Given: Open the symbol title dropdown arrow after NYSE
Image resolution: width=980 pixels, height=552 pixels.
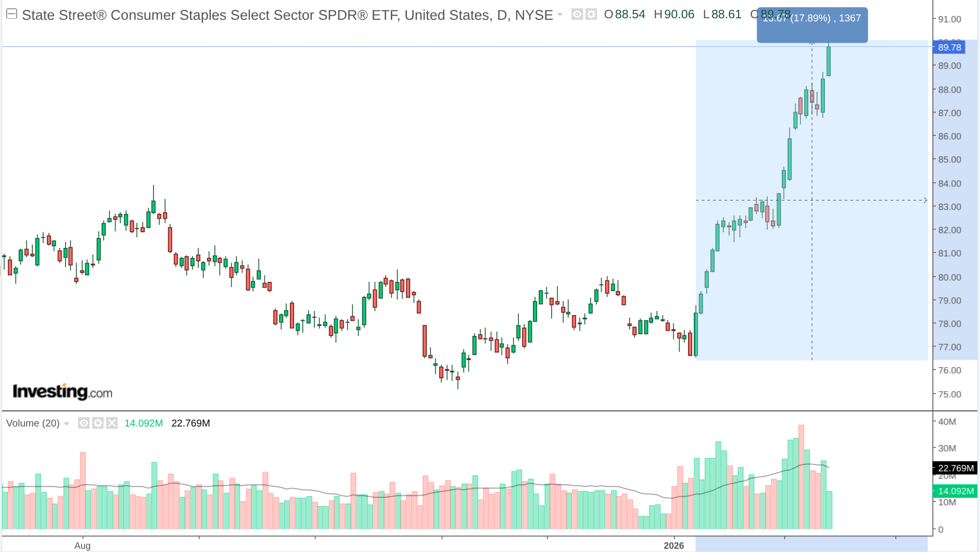Looking at the screenshot, I should click(x=560, y=15).
